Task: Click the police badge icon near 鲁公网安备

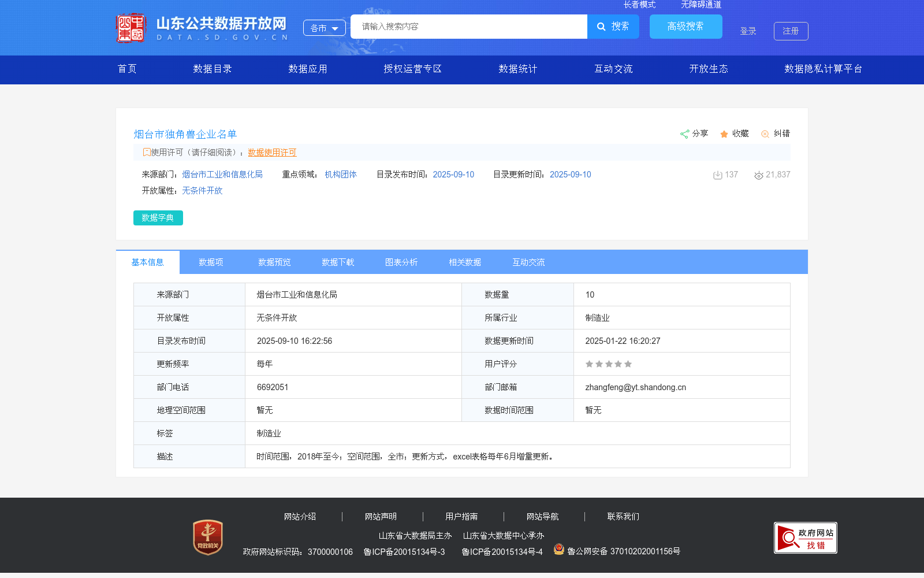Action: [x=558, y=549]
